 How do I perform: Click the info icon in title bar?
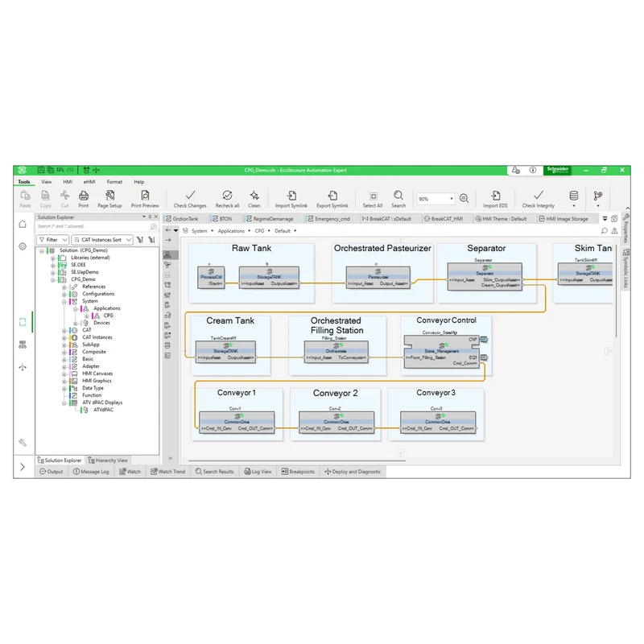533,170
